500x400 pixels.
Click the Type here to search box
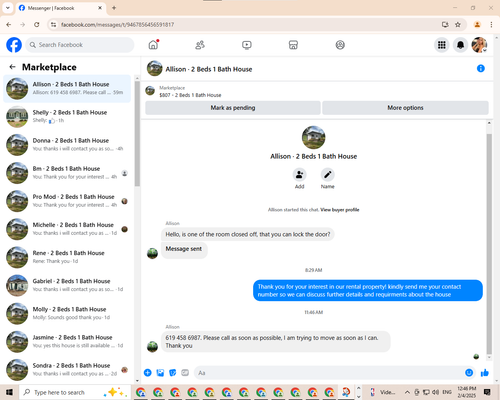(75, 392)
